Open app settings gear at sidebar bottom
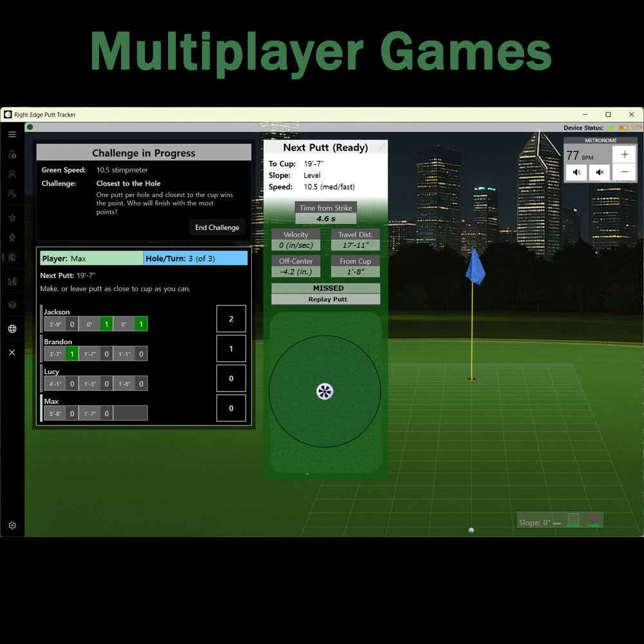 coord(12,526)
